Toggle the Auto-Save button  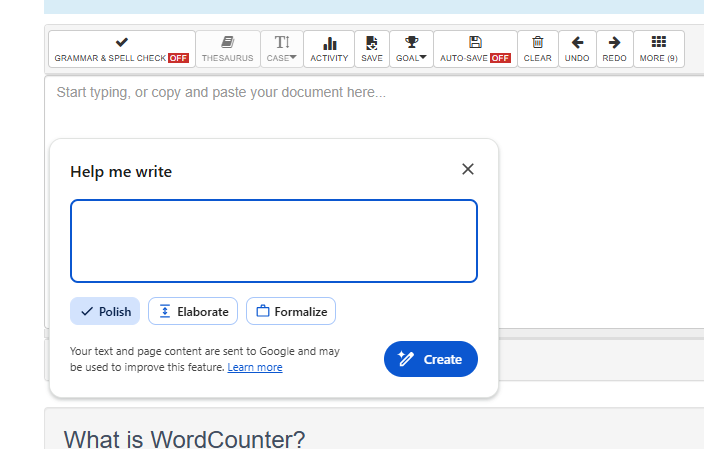(x=475, y=49)
